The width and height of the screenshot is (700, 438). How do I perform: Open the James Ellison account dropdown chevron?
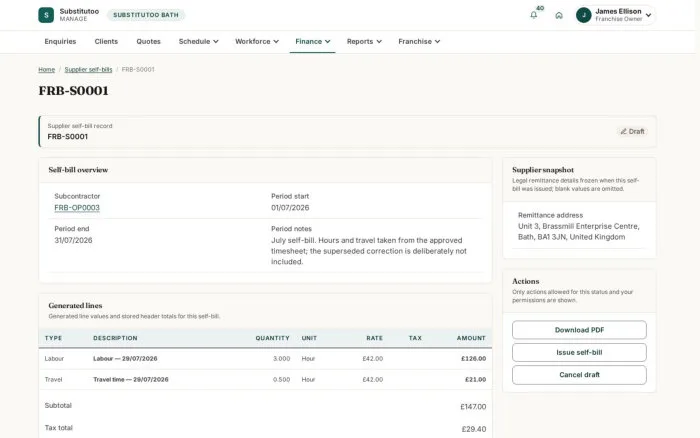tap(648, 15)
